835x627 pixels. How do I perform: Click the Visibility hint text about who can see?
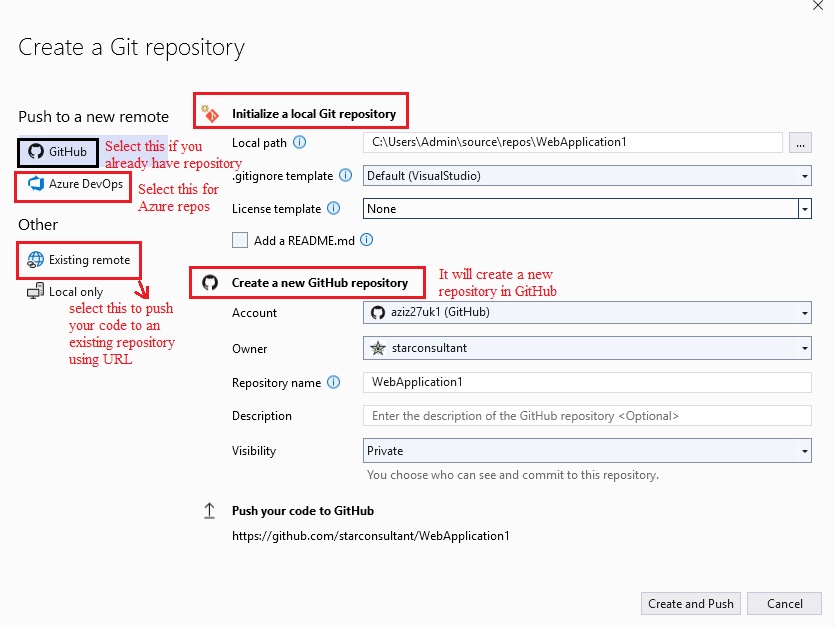click(x=513, y=475)
